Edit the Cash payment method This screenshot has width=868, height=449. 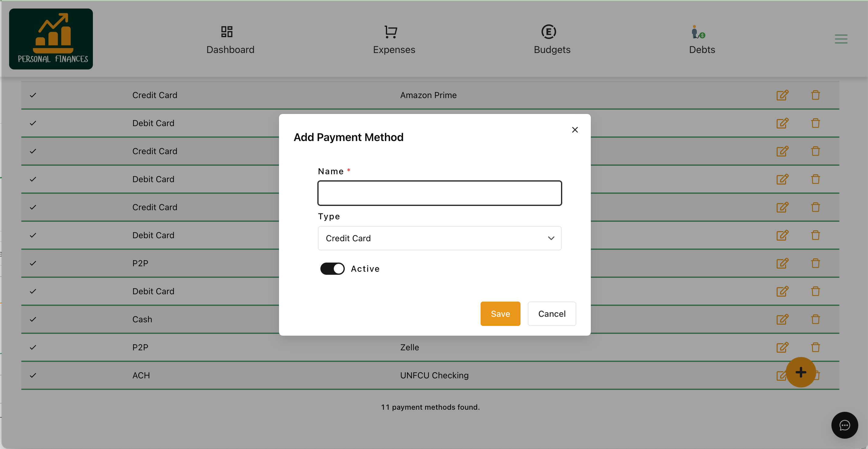pyautogui.click(x=783, y=319)
